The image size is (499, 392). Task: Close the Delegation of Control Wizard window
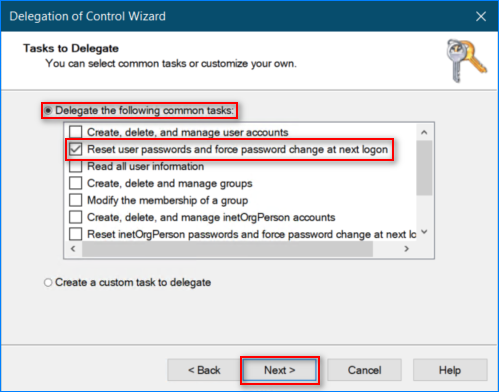(x=481, y=16)
